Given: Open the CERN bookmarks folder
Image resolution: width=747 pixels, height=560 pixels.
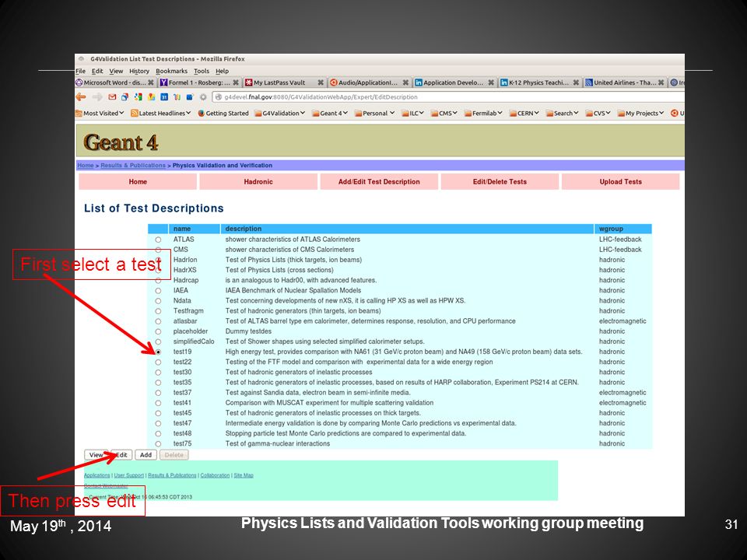Looking at the screenshot, I should pyautogui.click(x=524, y=114).
